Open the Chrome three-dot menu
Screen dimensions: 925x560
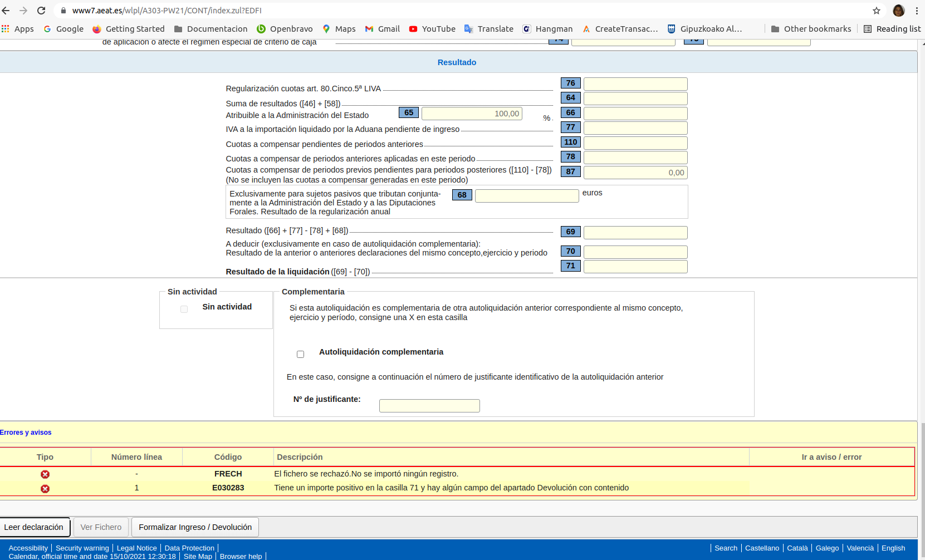pos(917,11)
